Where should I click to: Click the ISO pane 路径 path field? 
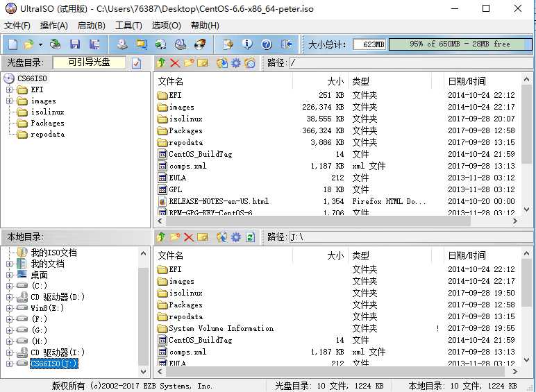point(410,63)
